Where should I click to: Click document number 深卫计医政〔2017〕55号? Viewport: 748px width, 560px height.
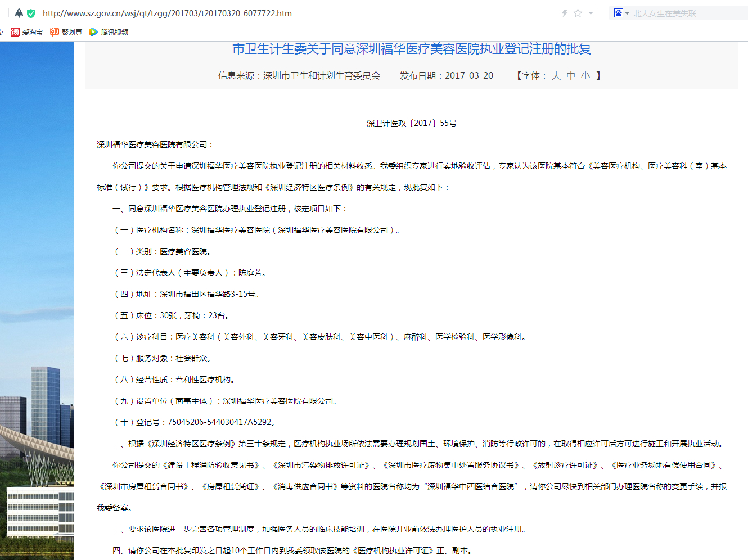(412, 123)
